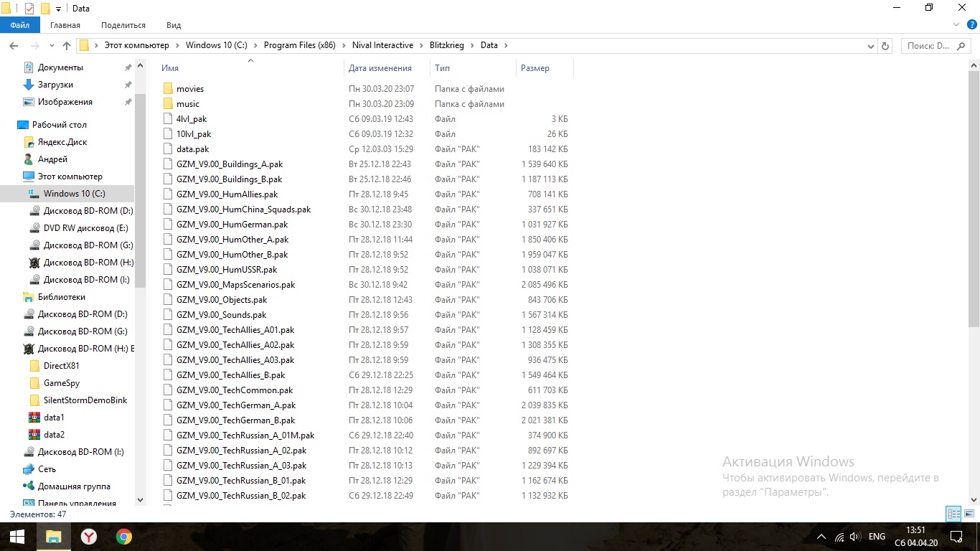
Task: Open the Поделиться ribbon tab
Action: pyautogui.click(x=123, y=25)
